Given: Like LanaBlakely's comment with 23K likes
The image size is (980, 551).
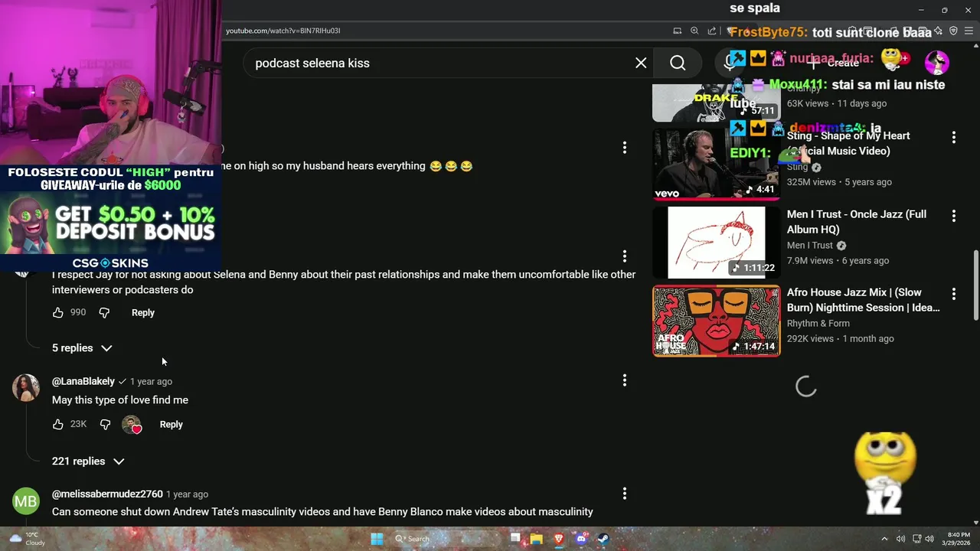Looking at the screenshot, I should (x=58, y=424).
